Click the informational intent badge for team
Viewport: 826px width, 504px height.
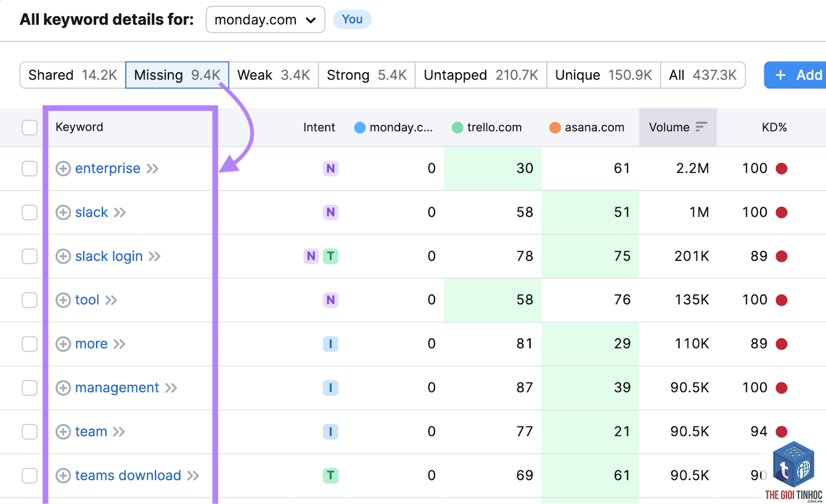point(330,432)
